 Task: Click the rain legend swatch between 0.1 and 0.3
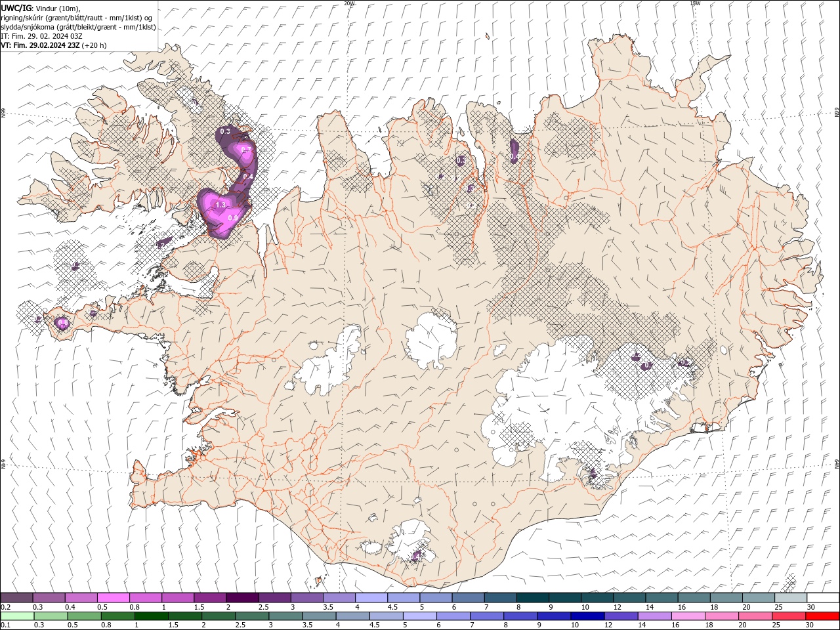tap(17, 616)
